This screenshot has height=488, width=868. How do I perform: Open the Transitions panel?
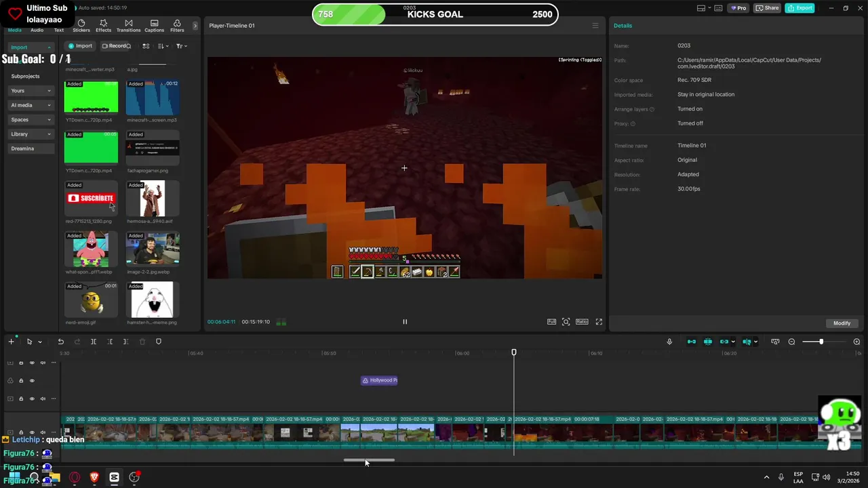click(x=128, y=26)
